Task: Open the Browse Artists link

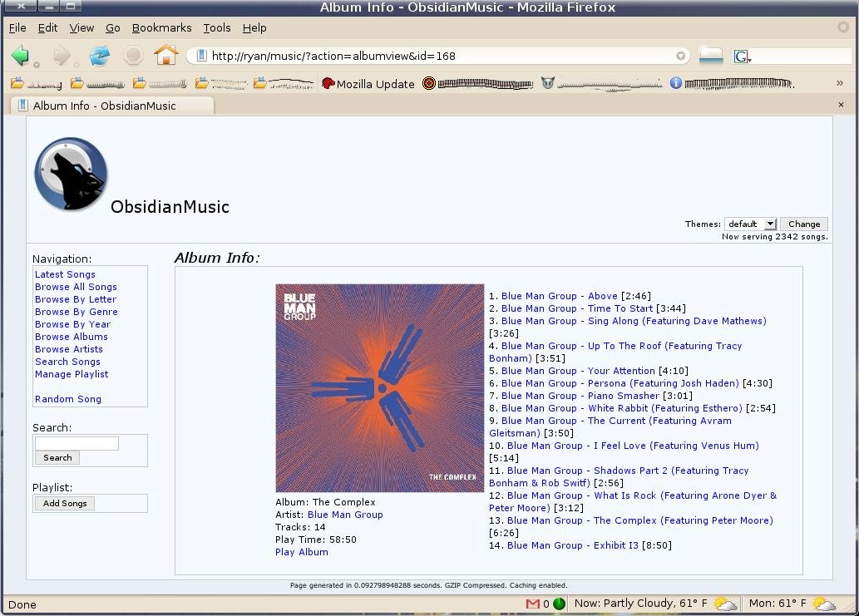Action: coord(69,349)
